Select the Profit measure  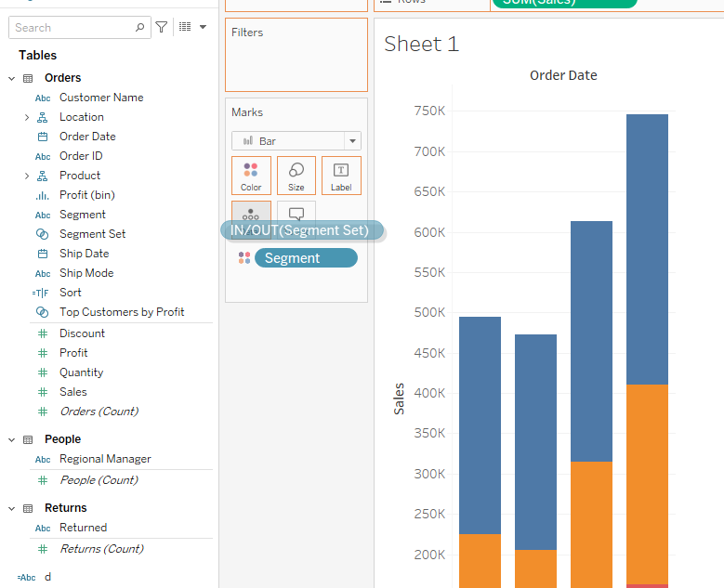coord(73,353)
